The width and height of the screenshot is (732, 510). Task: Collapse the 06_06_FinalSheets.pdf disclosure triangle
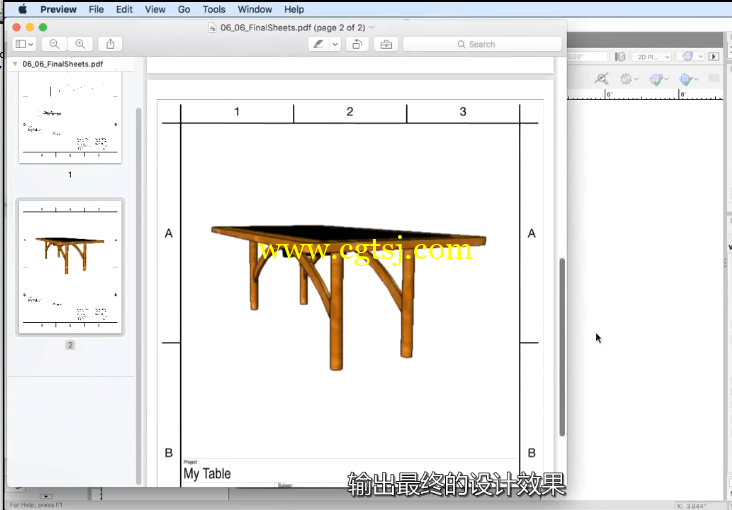pyautogui.click(x=15, y=64)
